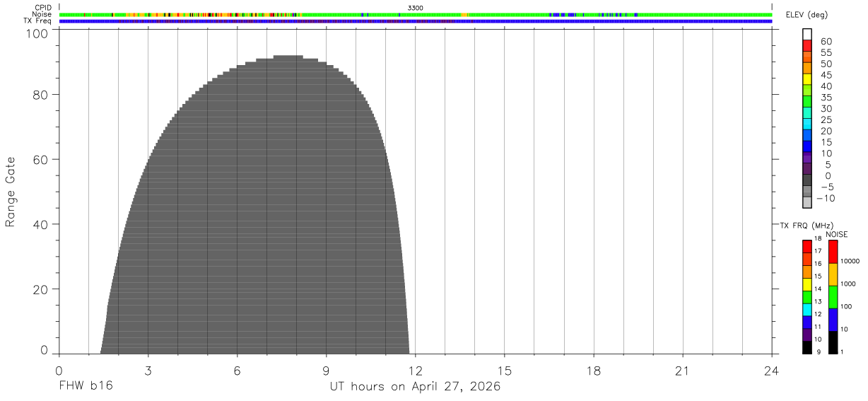Image resolution: width=868 pixels, height=401 pixels.
Task: Click the Noise row label at top left
Action: [42, 14]
